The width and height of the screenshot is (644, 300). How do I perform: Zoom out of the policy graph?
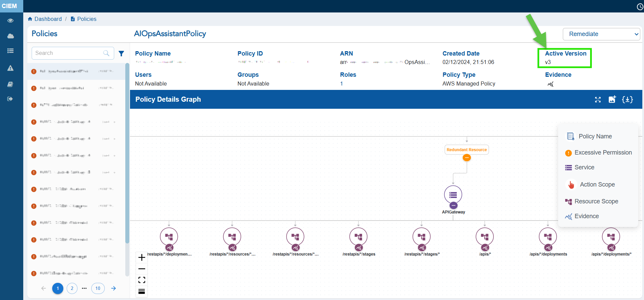(142, 269)
